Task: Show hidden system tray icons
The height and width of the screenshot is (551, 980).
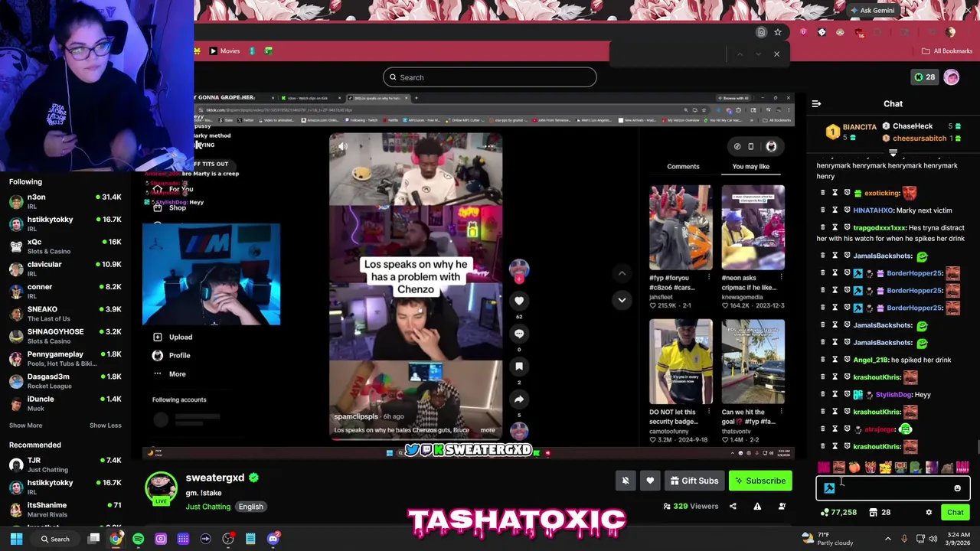Action: tap(888, 539)
